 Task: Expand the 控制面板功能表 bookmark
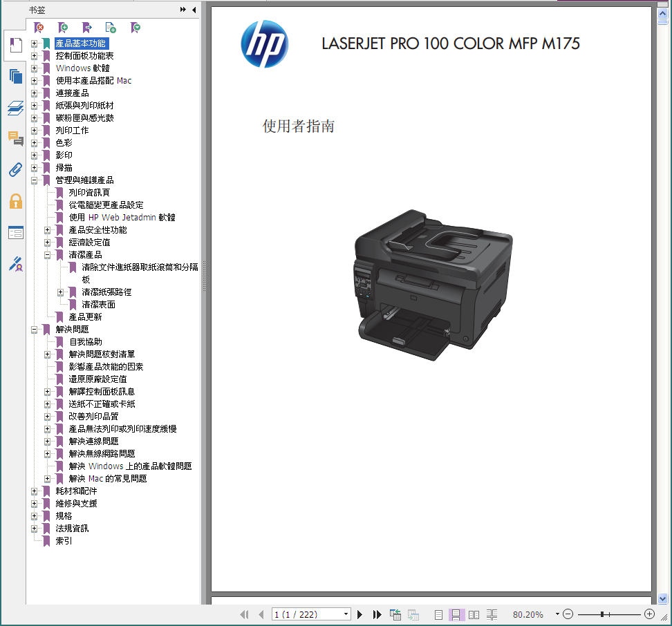35,56
